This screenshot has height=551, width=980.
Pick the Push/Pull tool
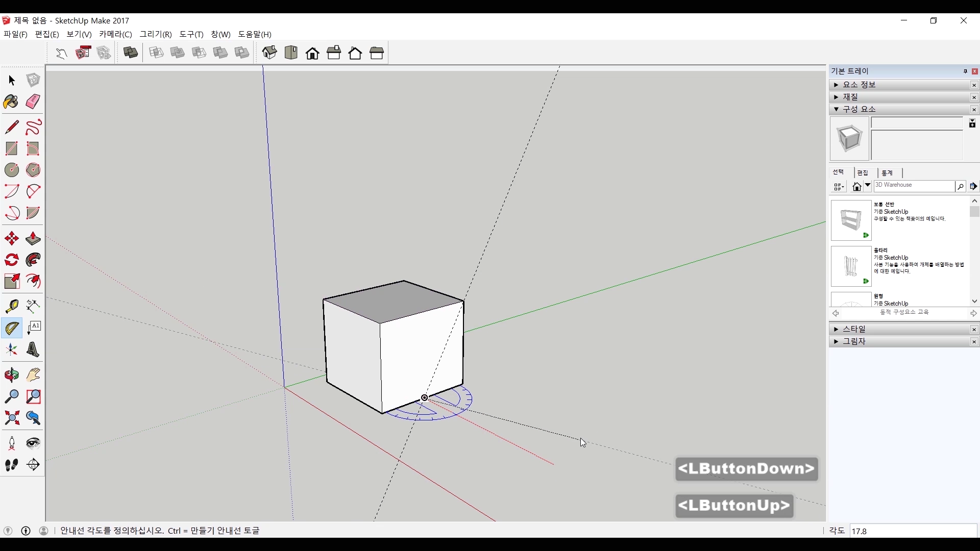33,238
